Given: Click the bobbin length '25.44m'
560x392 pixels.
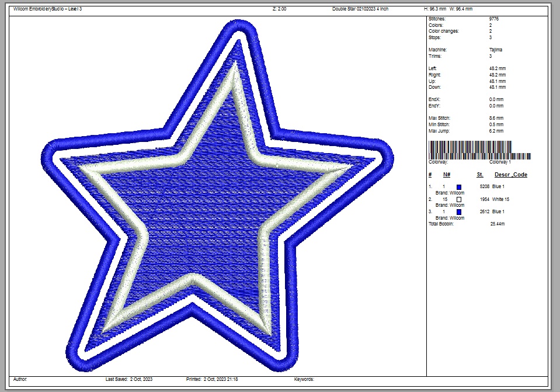Looking at the screenshot, I should click(x=498, y=224).
